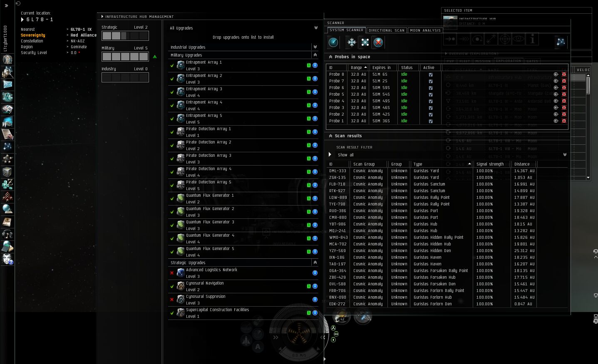Sort scan results by Distance column

524,164
